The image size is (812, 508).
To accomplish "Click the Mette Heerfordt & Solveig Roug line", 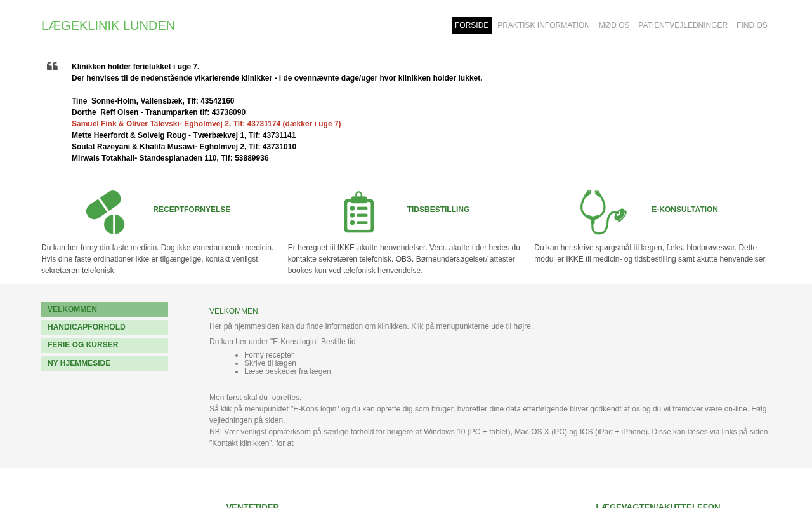I will point(184,135).
